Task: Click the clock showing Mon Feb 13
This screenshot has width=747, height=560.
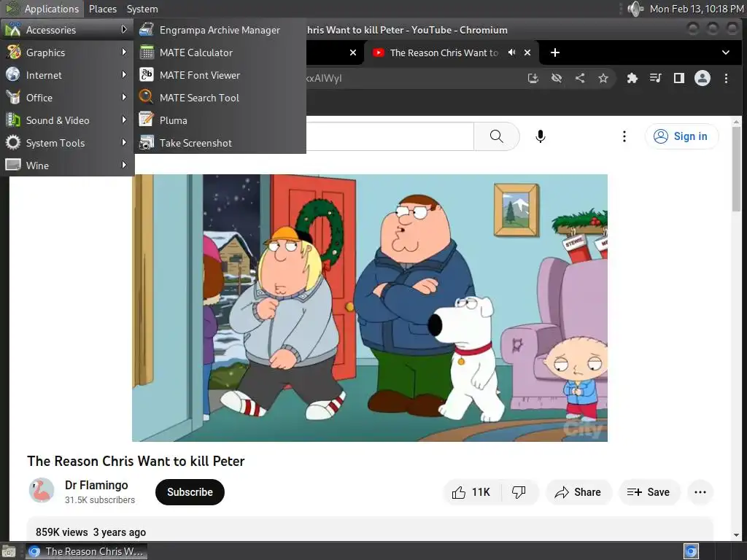Action: click(697, 9)
